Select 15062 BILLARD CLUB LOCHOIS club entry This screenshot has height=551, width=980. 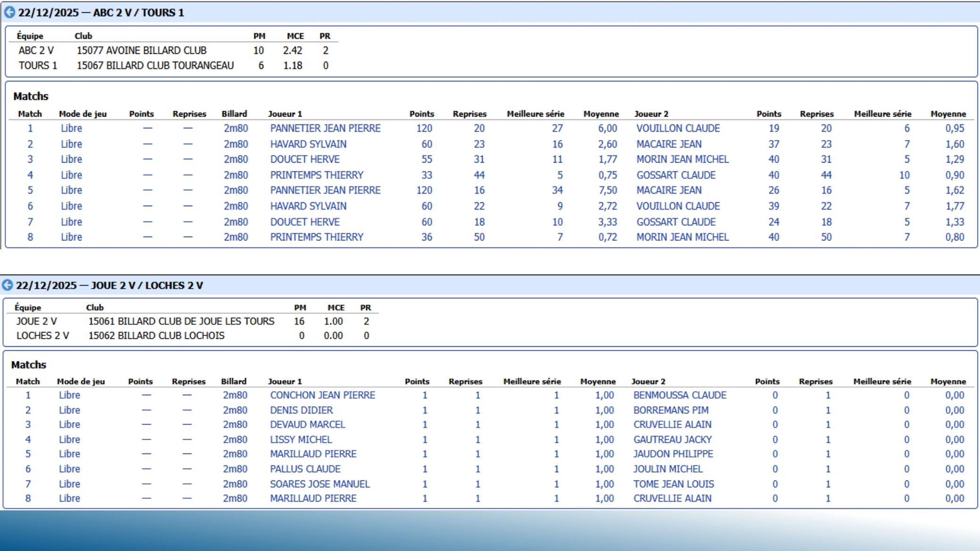[x=156, y=336]
